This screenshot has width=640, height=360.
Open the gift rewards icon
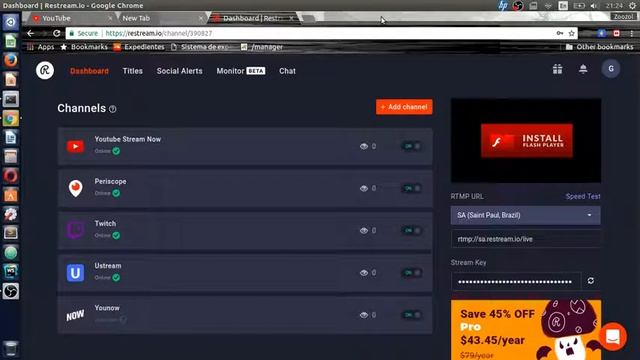(x=558, y=69)
